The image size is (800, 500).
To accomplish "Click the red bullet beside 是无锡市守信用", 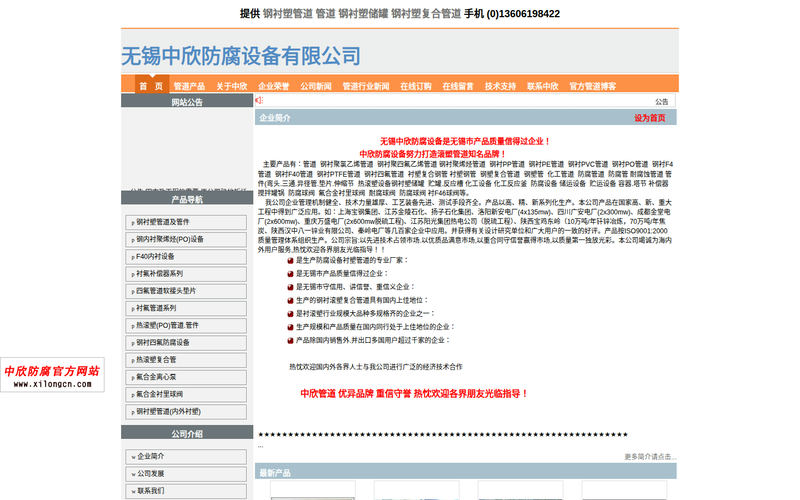I will 290,287.
